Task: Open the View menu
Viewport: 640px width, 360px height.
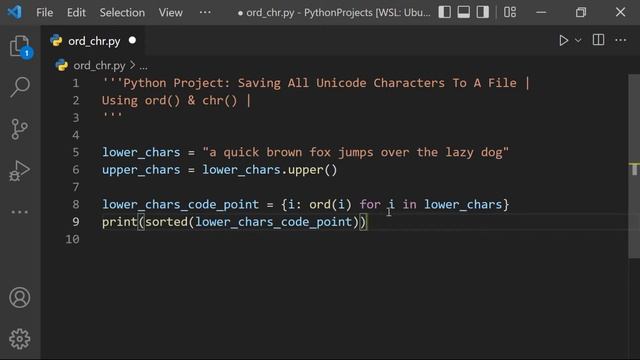Action: [x=170, y=13]
